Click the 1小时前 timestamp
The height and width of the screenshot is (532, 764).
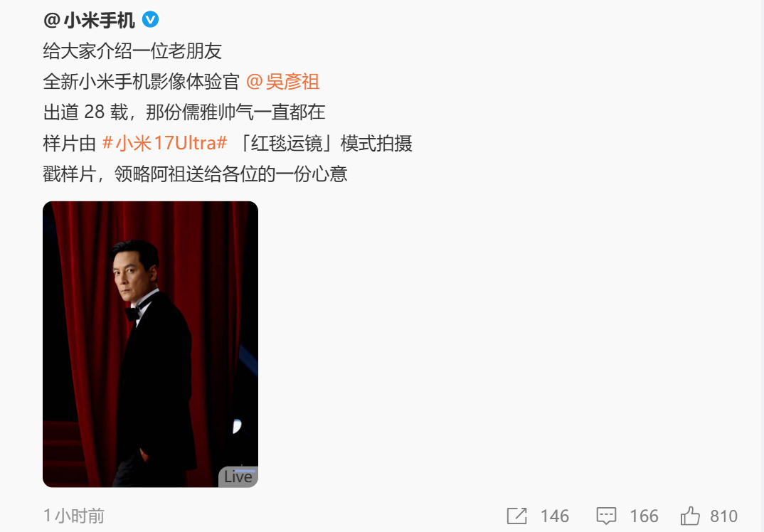tap(73, 516)
